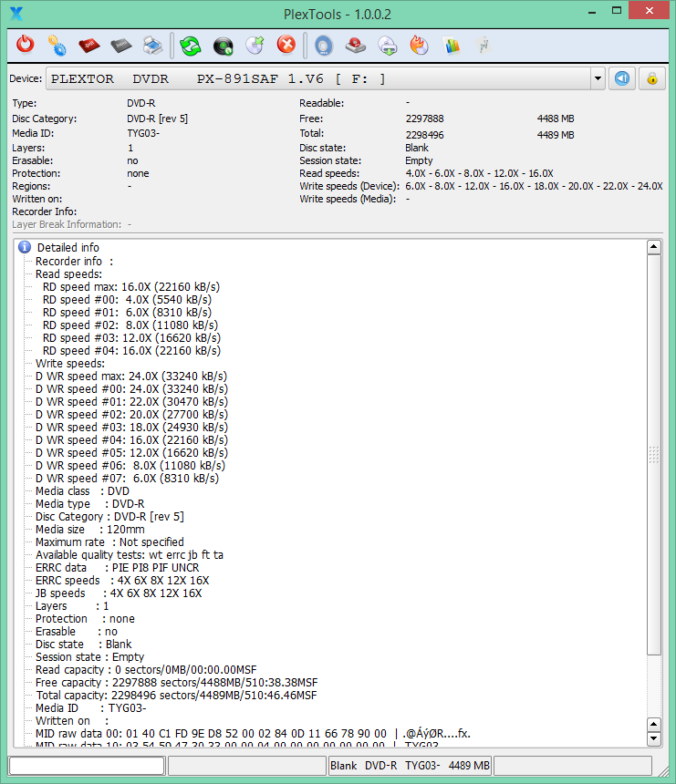The image size is (676, 784).
Task: Select 'MID raw data 00' row
Action: (254, 734)
